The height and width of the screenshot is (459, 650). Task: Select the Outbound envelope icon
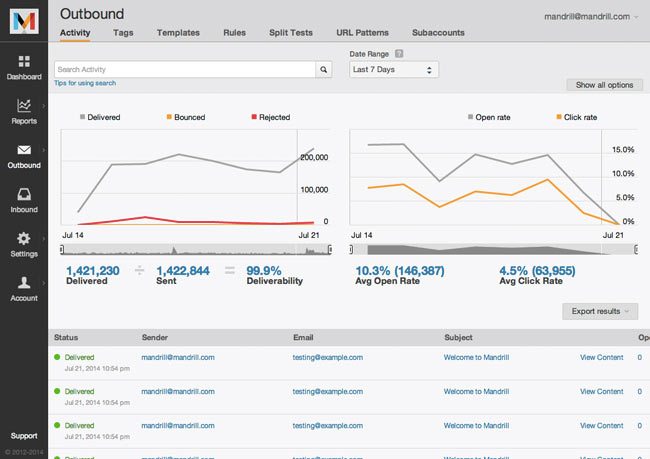click(x=24, y=150)
